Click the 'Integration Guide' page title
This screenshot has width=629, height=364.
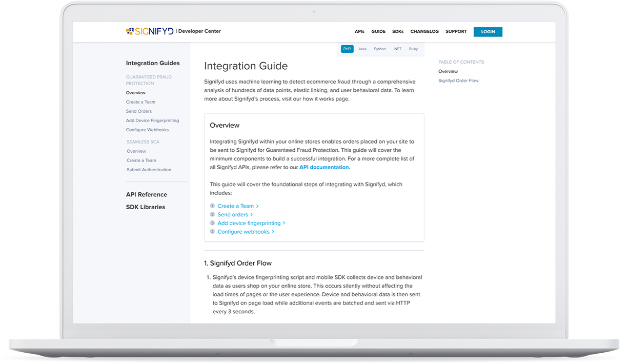(x=246, y=66)
